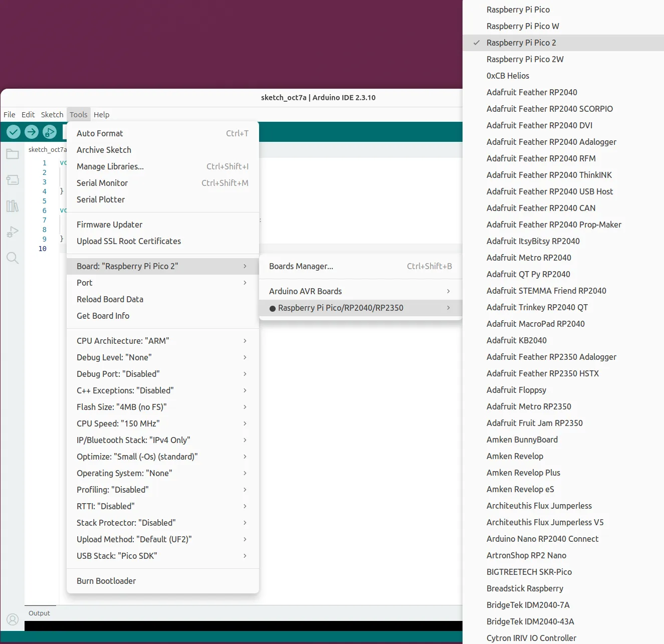The image size is (664, 644).
Task: Select Cytron IRIV IO Controller board
Action: [563, 637]
